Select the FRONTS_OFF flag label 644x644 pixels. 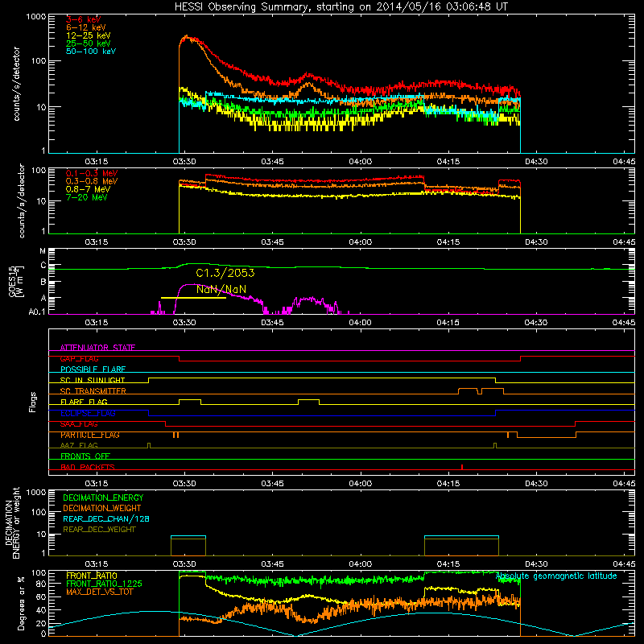tap(85, 456)
